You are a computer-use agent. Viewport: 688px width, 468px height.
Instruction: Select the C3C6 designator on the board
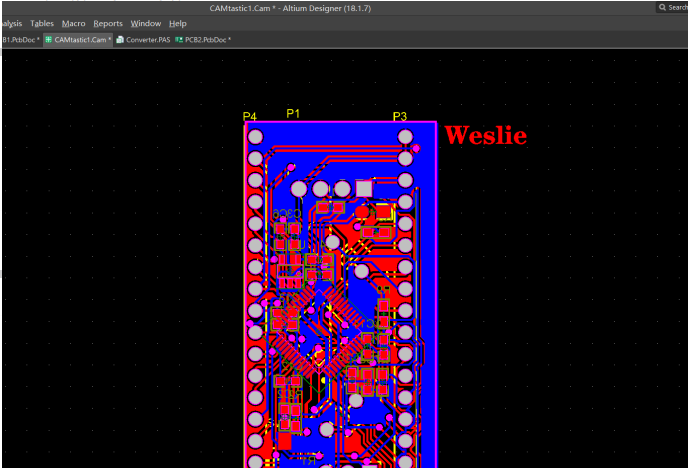[287, 214]
